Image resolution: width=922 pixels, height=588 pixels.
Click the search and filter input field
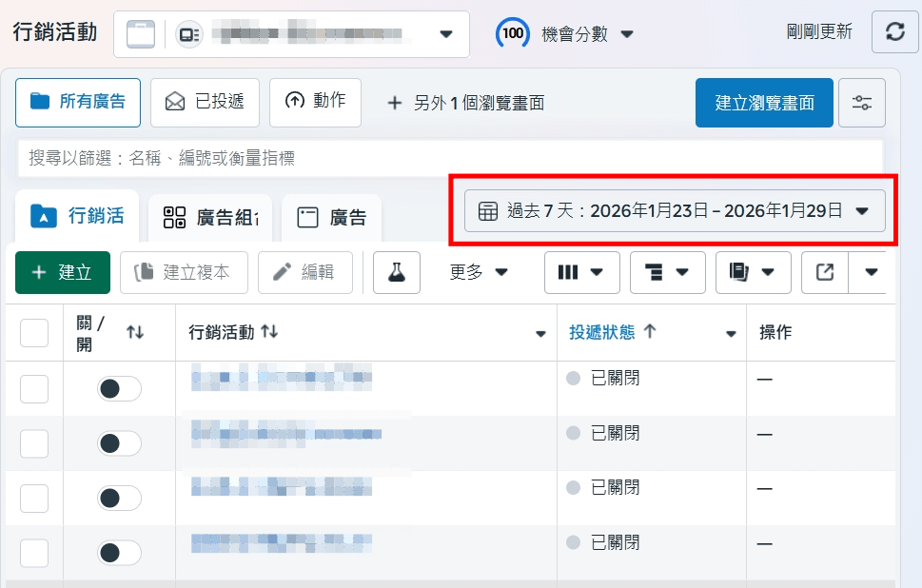pyautogui.click(x=449, y=158)
